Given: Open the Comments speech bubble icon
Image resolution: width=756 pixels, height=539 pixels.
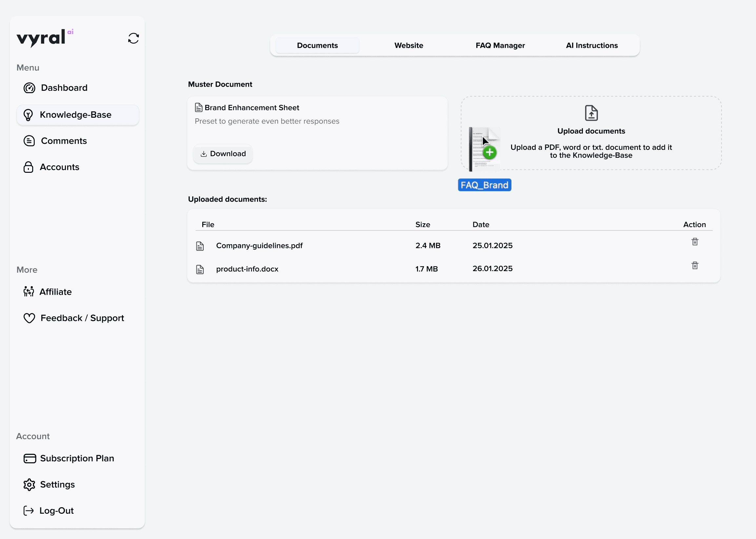Looking at the screenshot, I should (x=29, y=141).
